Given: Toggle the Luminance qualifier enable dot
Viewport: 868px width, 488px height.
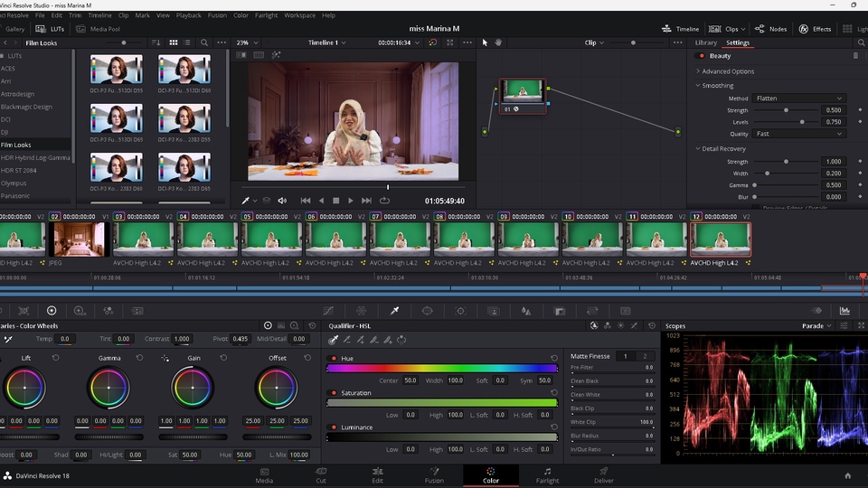Looking at the screenshot, I should pos(334,427).
